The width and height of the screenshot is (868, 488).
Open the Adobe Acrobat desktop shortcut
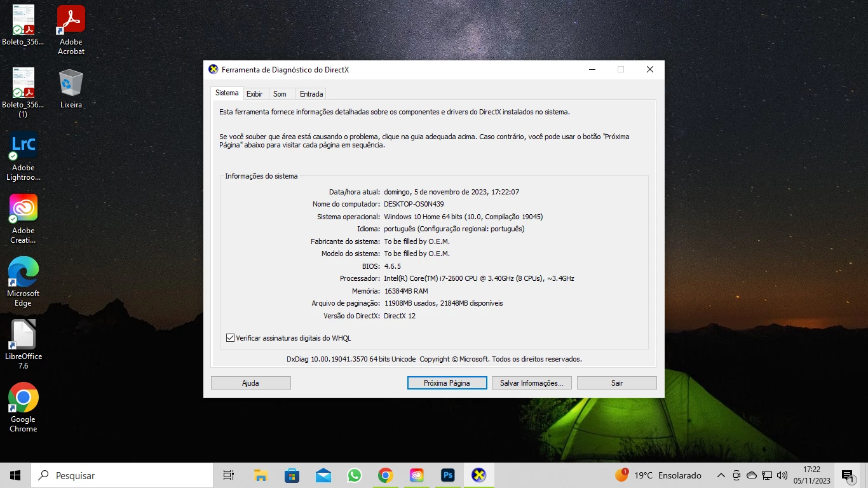tap(71, 30)
